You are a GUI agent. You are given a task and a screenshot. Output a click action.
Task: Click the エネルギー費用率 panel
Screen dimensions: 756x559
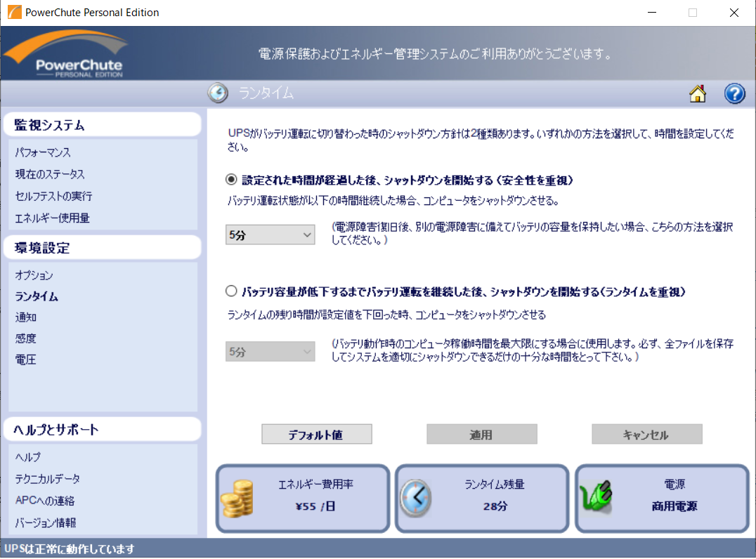click(303, 499)
